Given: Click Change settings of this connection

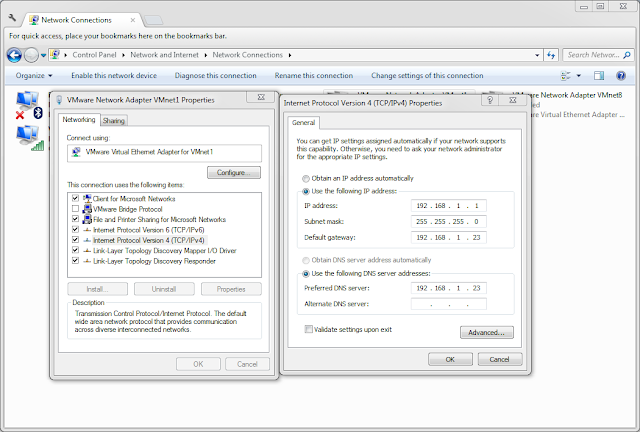Looking at the screenshot, I should [427, 76].
